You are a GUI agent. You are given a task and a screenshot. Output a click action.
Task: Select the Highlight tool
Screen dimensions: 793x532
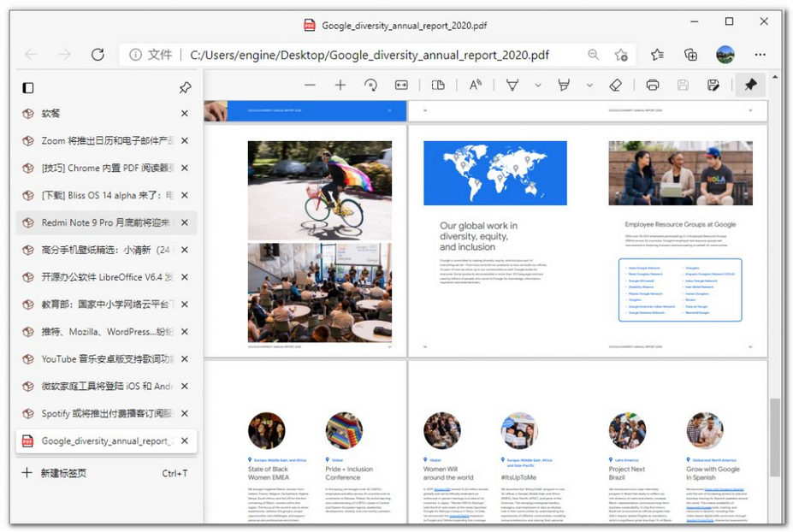tap(564, 85)
